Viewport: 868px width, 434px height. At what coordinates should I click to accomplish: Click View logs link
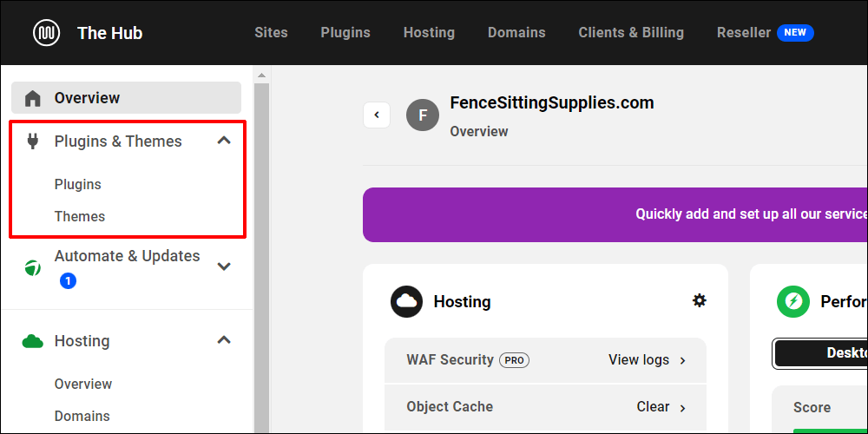point(639,360)
